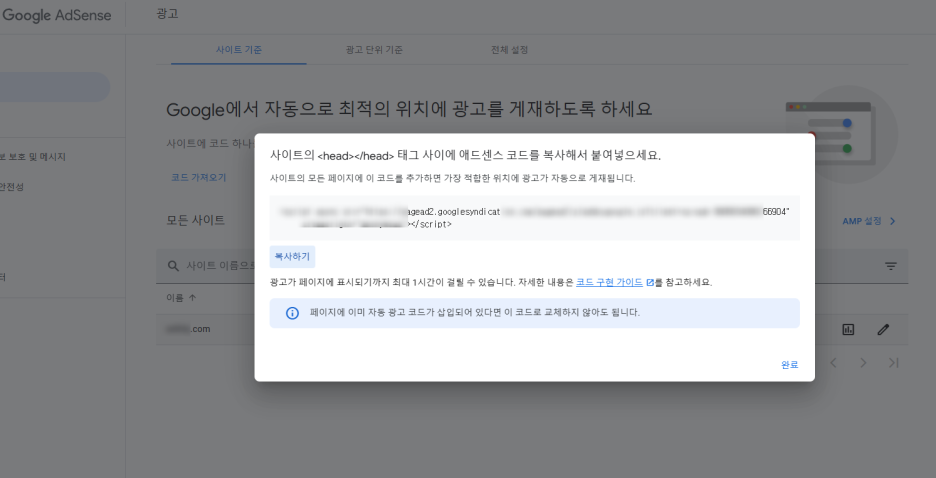936x478 pixels.
Task: Open the 코드 구현 가이드 link
Action: tap(609, 282)
